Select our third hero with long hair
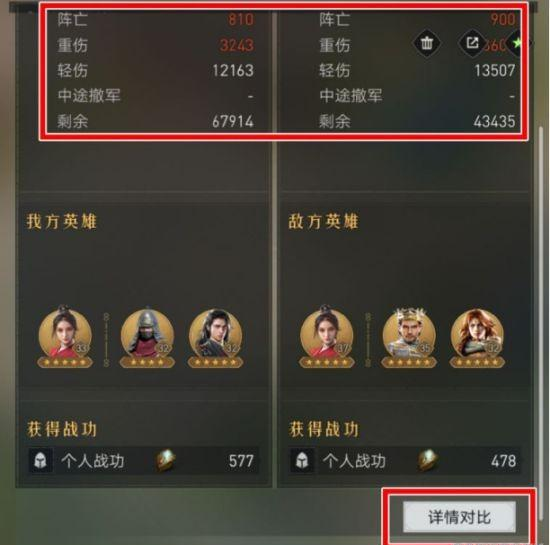The height and width of the screenshot is (545, 550). (215, 332)
